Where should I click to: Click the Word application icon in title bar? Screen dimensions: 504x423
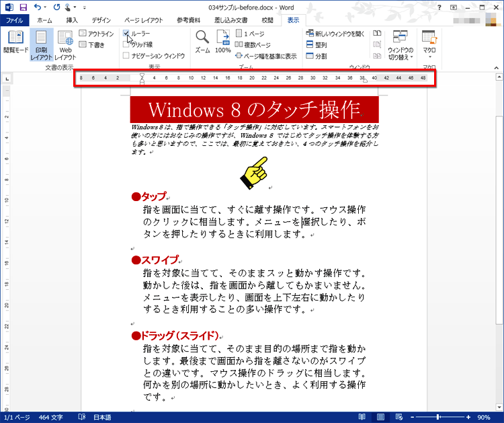tap(9, 7)
